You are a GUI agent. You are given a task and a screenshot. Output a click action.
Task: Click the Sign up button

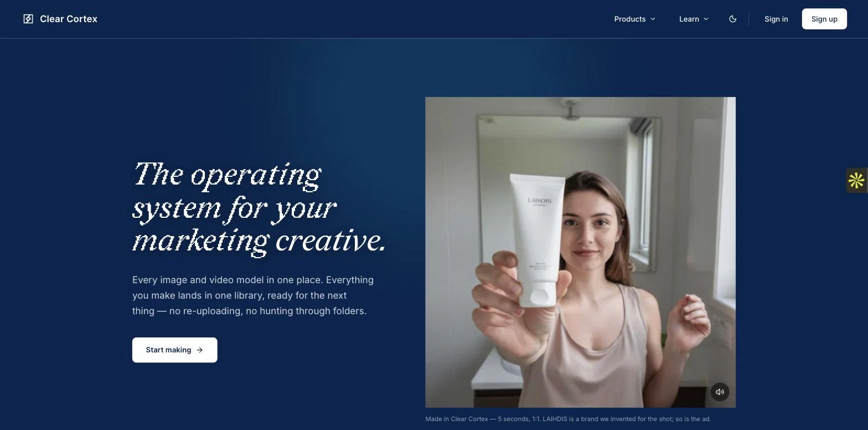[x=824, y=19]
